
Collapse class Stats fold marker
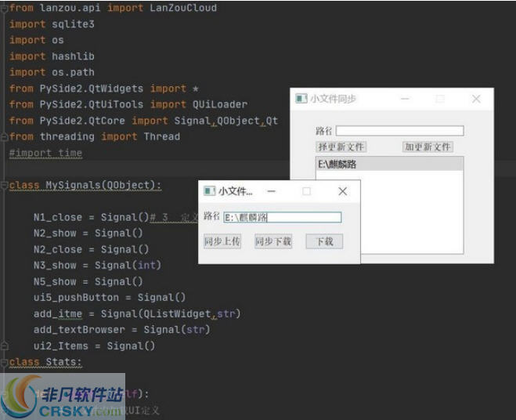click(x=4, y=362)
